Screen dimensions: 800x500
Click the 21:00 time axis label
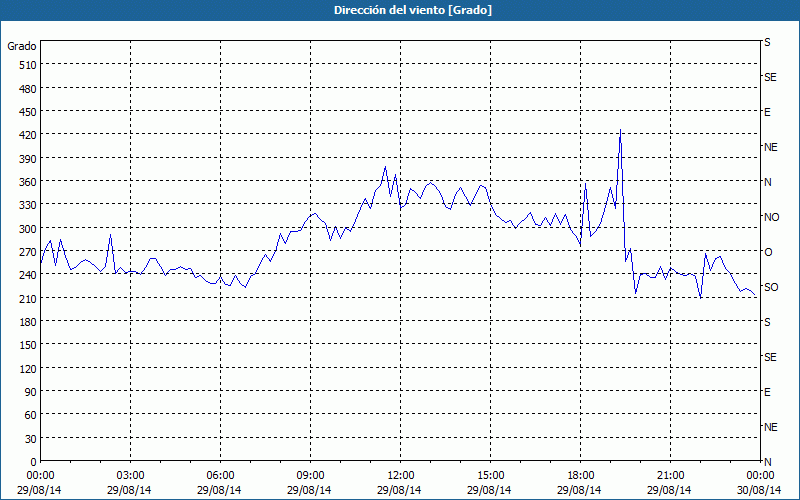(670, 476)
